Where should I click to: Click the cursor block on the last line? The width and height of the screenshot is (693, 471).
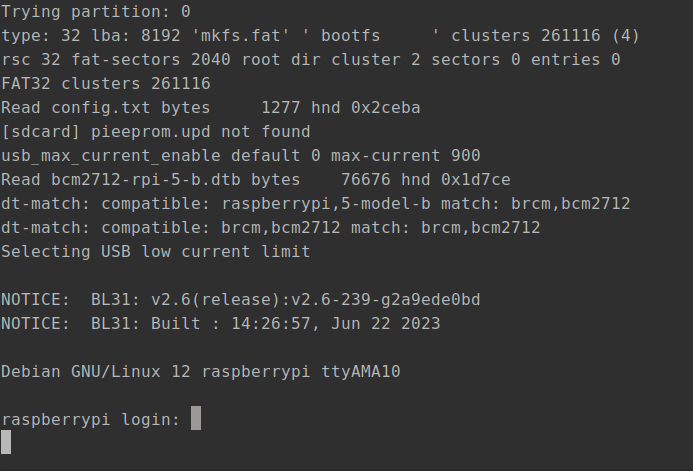6,442
